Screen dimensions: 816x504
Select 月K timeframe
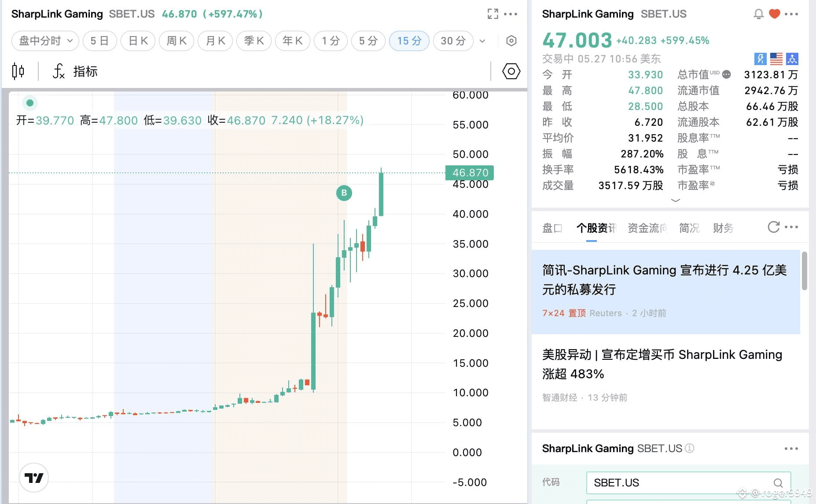coord(215,41)
